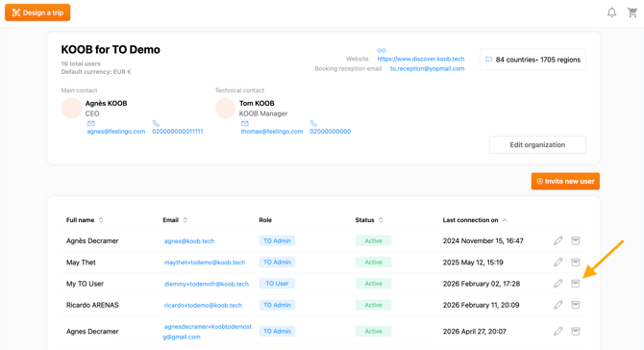Edit the Ricardo ARENAS user entry
Image resolution: width=644 pixels, height=350 pixels.
[557, 305]
